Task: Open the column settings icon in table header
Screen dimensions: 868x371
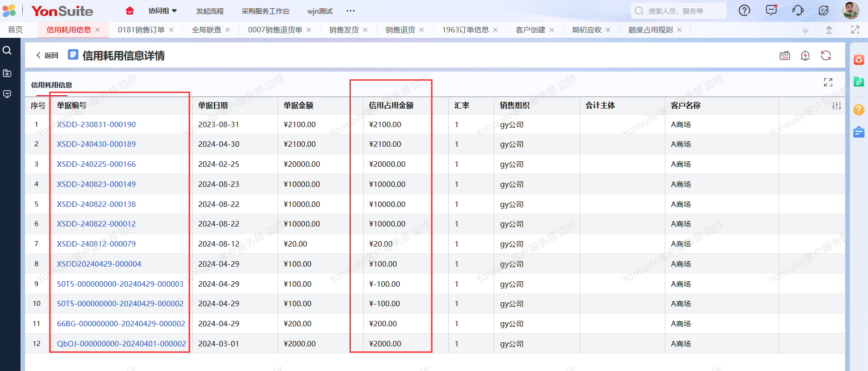Action: [837, 106]
